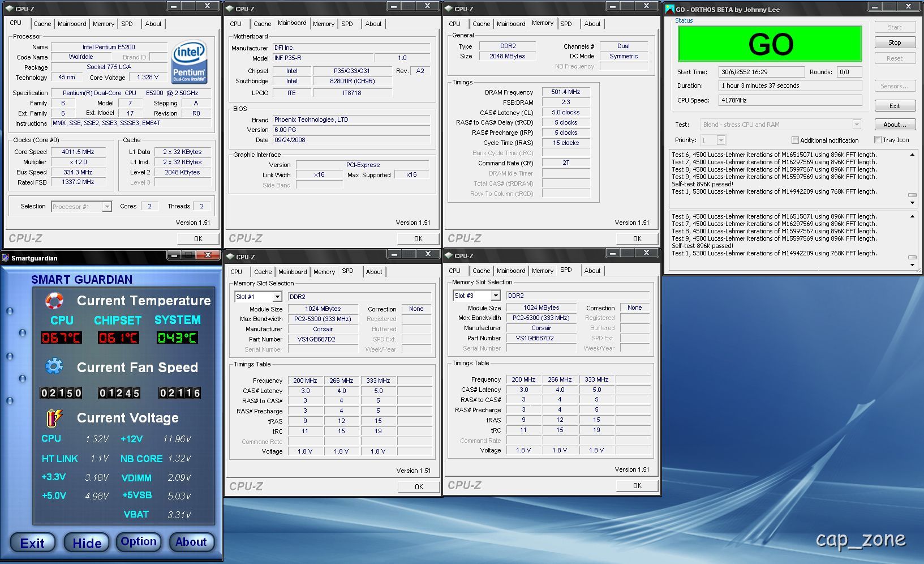Viewport: 924px width, 564px height.
Task: Open About tab in the DFI mainboard window
Action: point(373,24)
